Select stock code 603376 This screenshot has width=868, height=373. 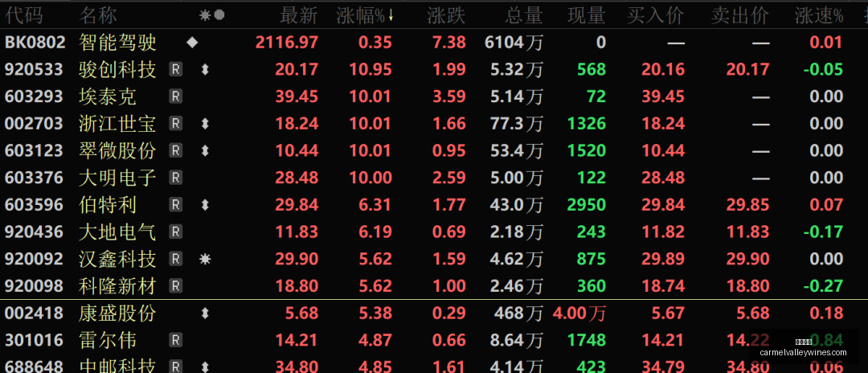[x=35, y=178]
